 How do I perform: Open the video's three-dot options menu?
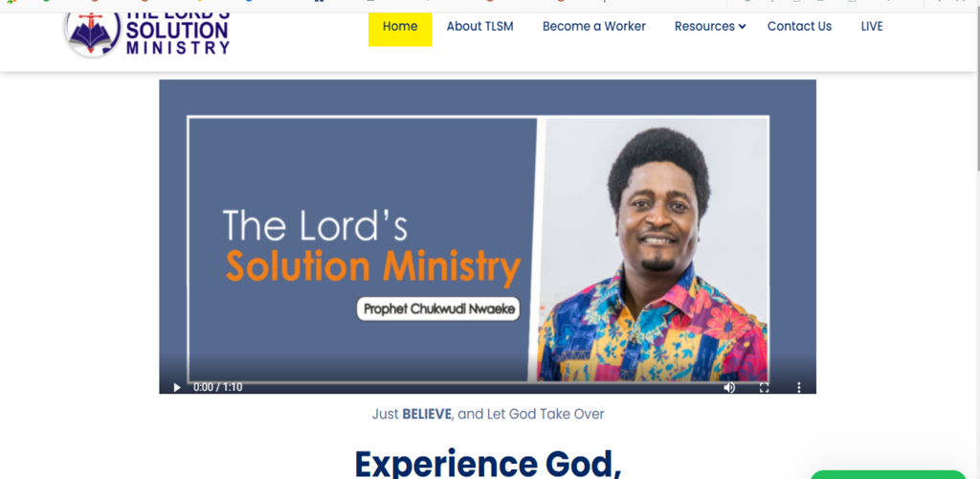pyautogui.click(x=799, y=388)
